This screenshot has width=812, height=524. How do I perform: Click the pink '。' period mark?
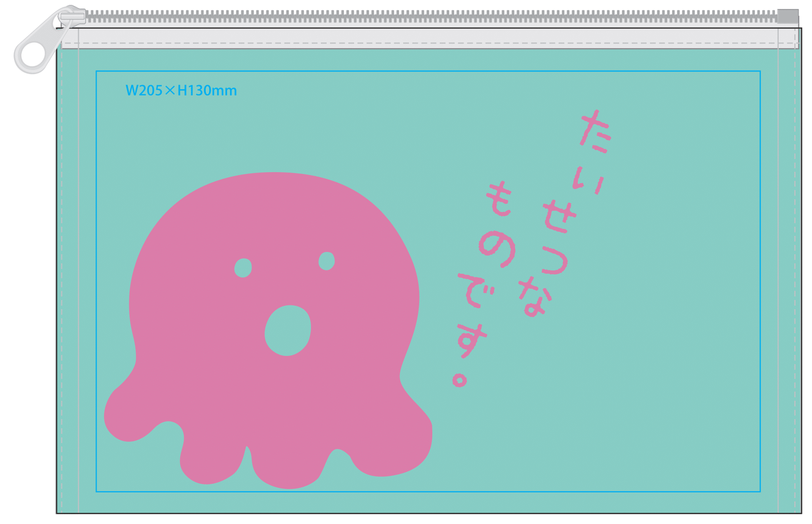click(460, 380)
